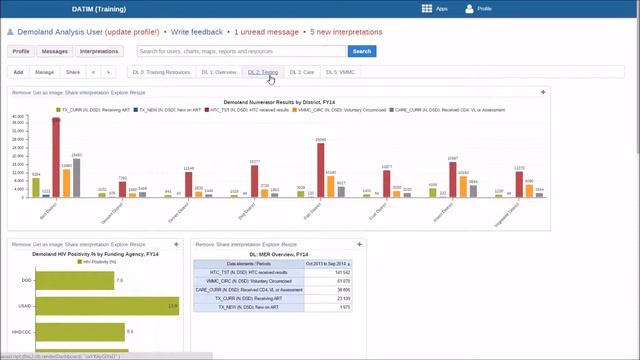Click HTC_TST (N, DSD) table row label
This screenshot has width=640, height=360.
tap(249, 272)
